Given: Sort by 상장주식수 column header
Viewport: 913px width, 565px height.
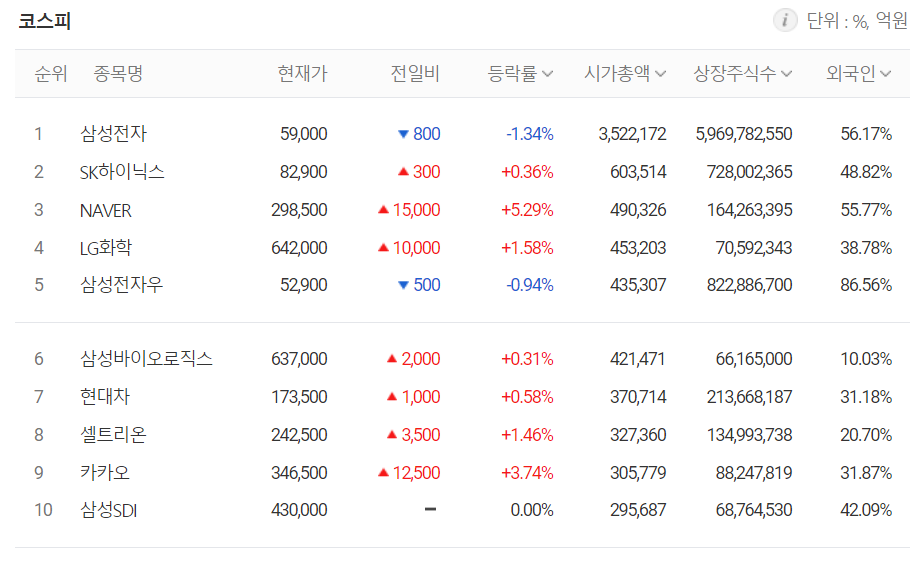Looking at the screenshot, I should [742, 73].
